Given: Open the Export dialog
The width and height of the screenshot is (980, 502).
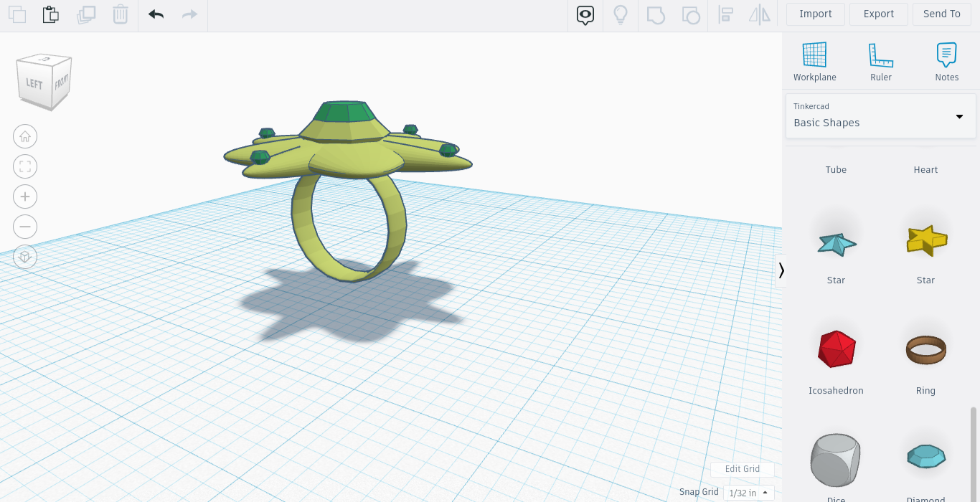Looking at the screenshot, I should coord(879,14).
